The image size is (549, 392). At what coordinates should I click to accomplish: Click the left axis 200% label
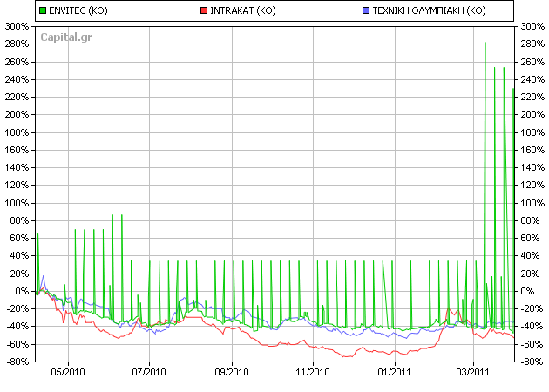pos(17,114)
